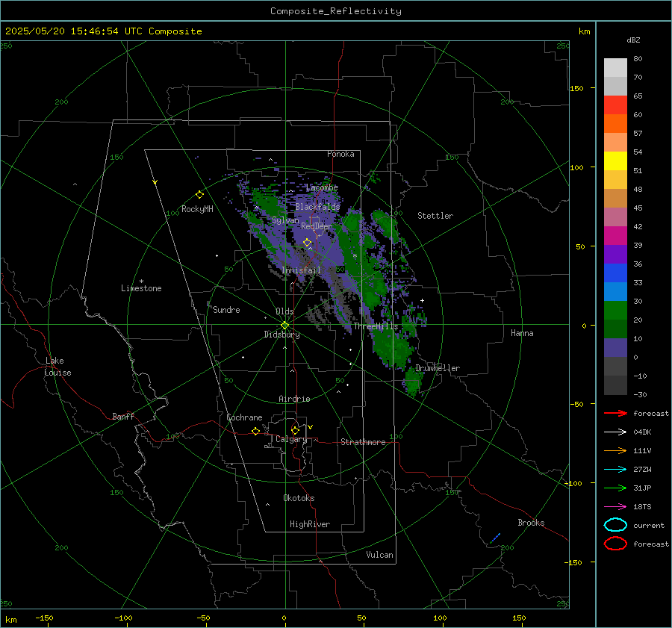Click the yellow radar-site diamond above Didsbury
The height and width of the screenshot is (628, 672).
pos(285,325)
